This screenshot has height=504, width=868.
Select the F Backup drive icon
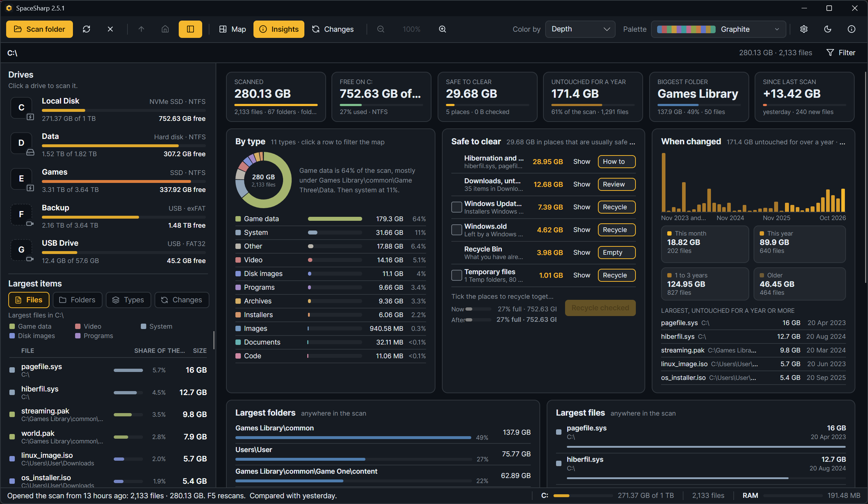pyautogui.click(x=22, y=214)
